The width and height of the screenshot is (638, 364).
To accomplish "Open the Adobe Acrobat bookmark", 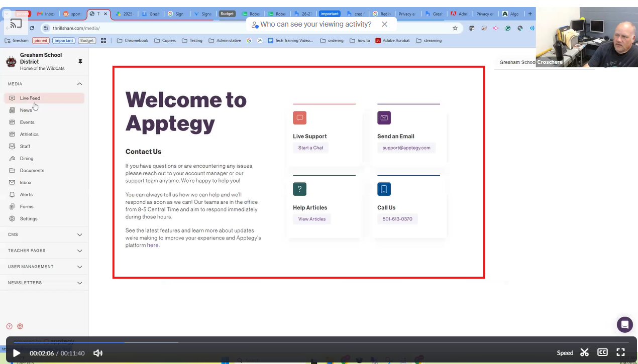I will [x=393, y=41].
